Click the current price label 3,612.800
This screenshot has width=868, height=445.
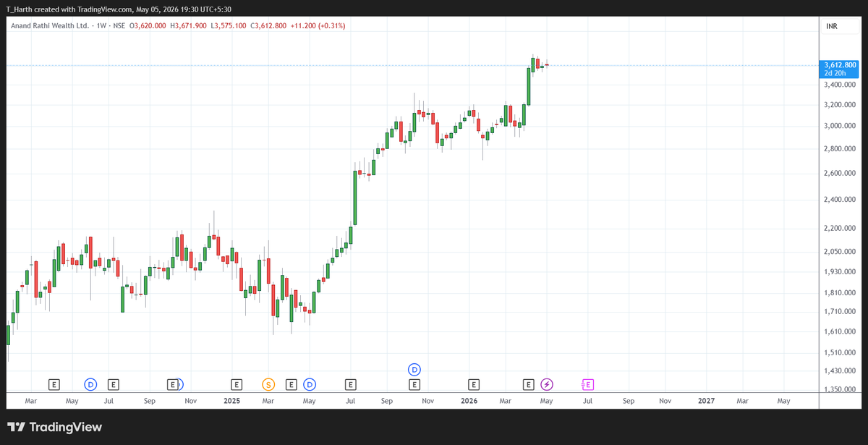838,65
